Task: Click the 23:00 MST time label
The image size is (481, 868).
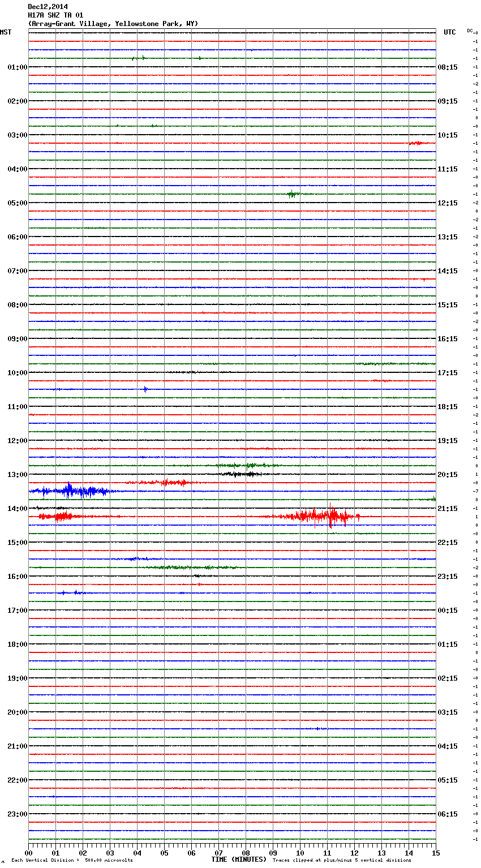Action: point(17,814)
